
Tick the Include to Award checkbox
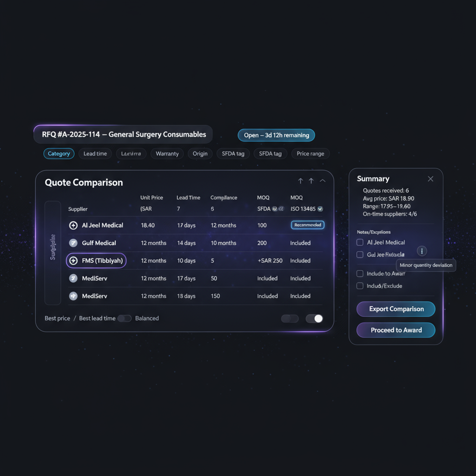[360, 274]
